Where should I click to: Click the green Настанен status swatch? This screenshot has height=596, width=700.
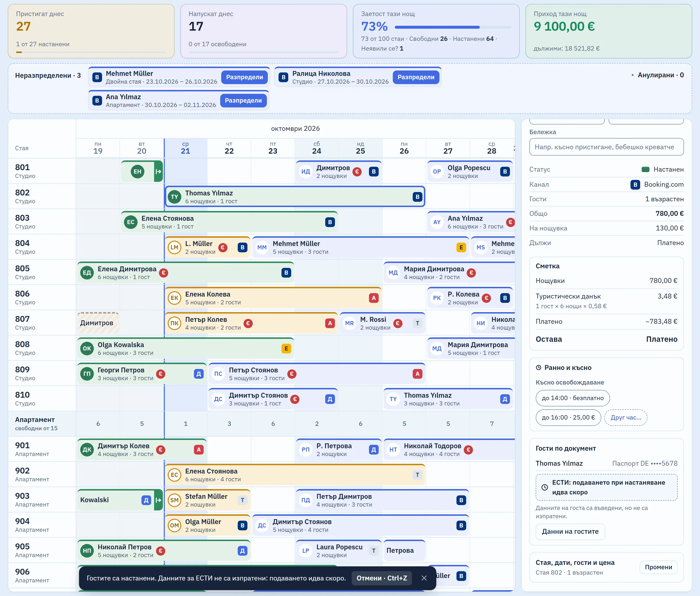[x=645, y=170]
